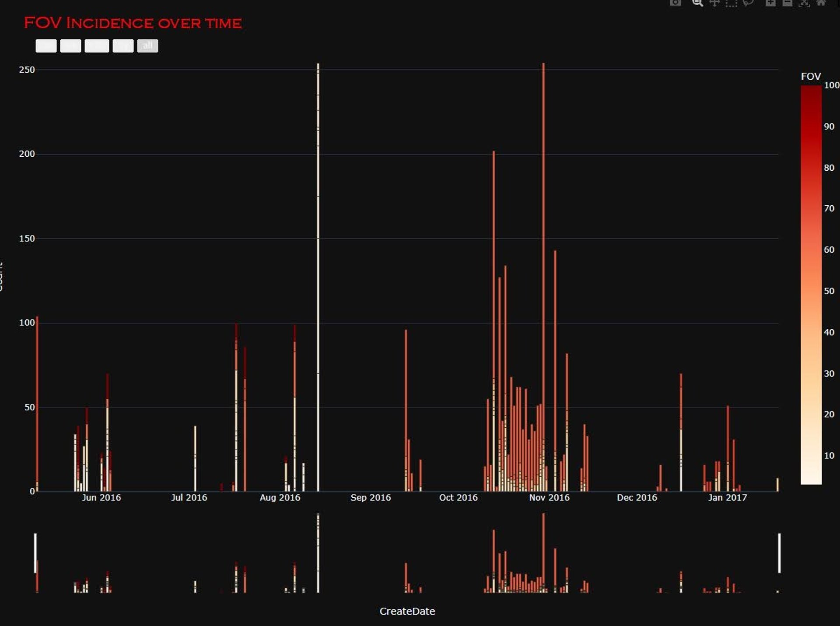This screenshot has width=840, height=626.
Task: Activate the Zoom magnifier tool
Action: (697, 3)
